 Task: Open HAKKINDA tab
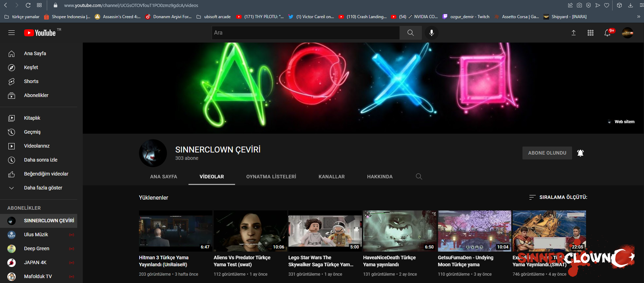(x=380, y=177)
